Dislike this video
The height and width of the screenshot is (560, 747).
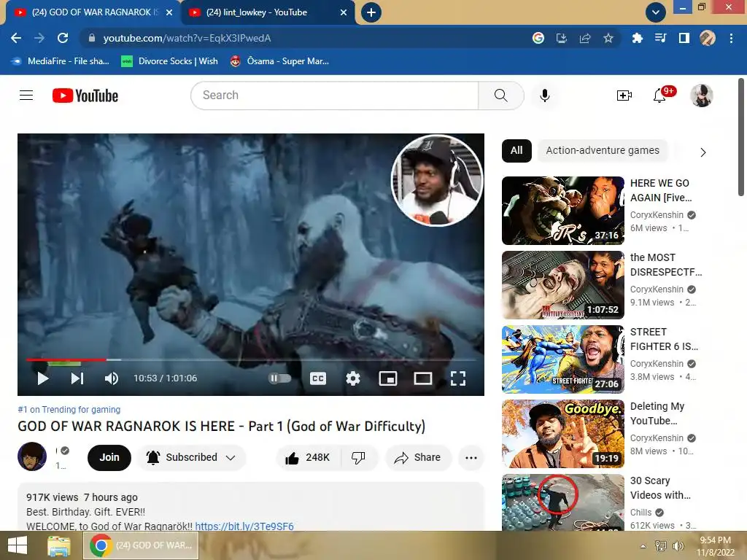pyautogui.click(x=358, y=458)
